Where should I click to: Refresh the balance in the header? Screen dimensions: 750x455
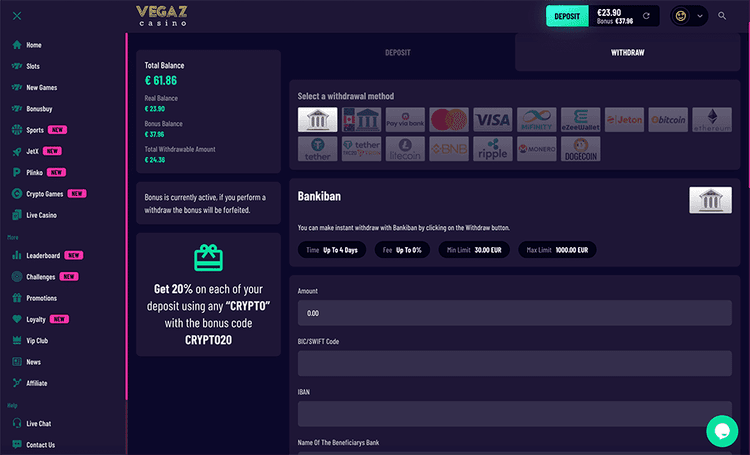(646, 16)
